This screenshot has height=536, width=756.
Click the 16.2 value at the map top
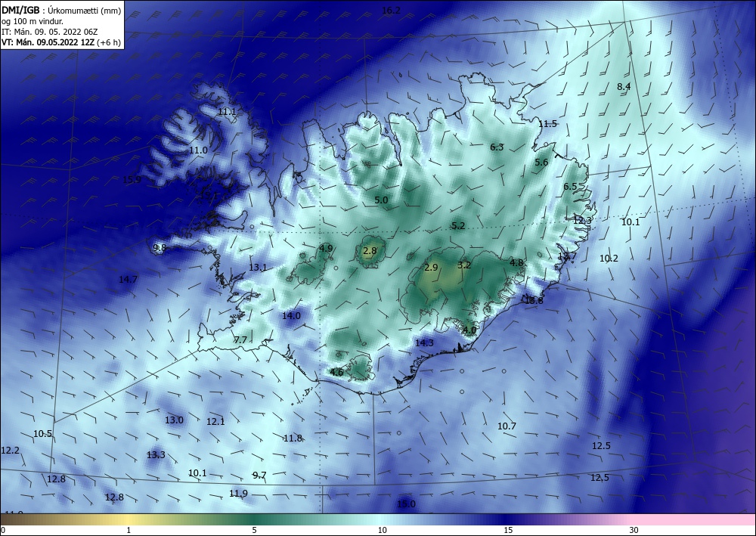click(391, 10)
